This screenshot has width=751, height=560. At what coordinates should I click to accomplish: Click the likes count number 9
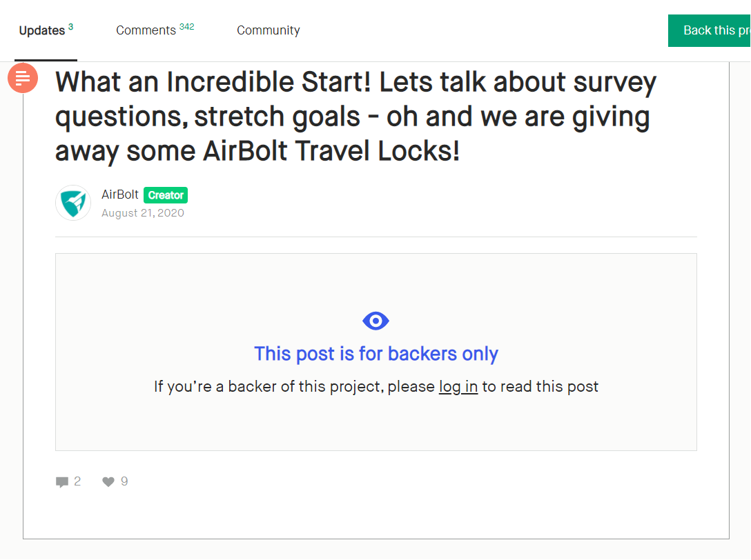(124, 481)
